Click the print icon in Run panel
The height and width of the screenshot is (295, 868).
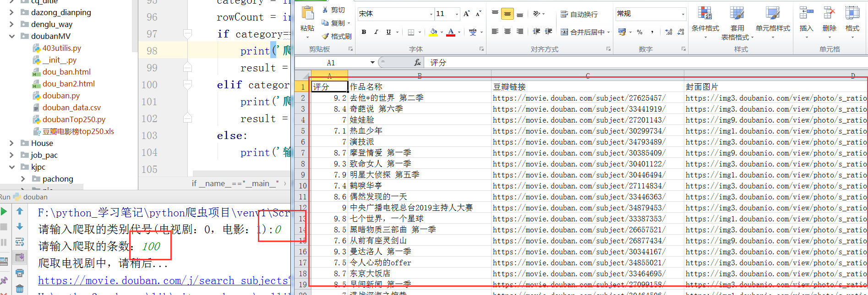coord(20,273)
